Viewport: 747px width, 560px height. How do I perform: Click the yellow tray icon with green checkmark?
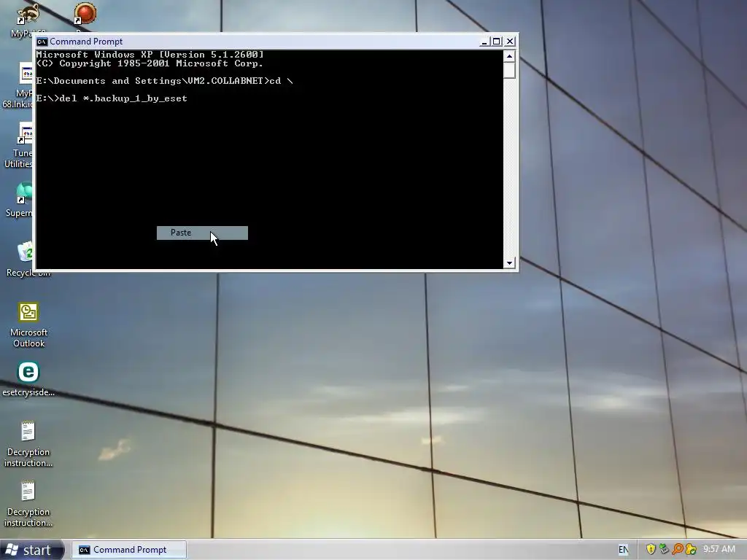click(690, 550)
